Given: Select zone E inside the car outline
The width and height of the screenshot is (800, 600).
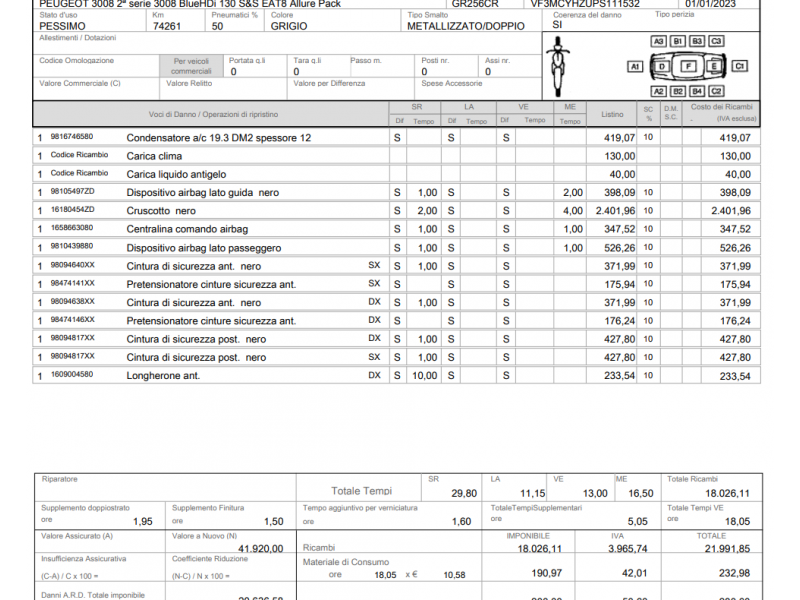Looking at the screenshot, I should pyautogui.click(x=714, y=66).
